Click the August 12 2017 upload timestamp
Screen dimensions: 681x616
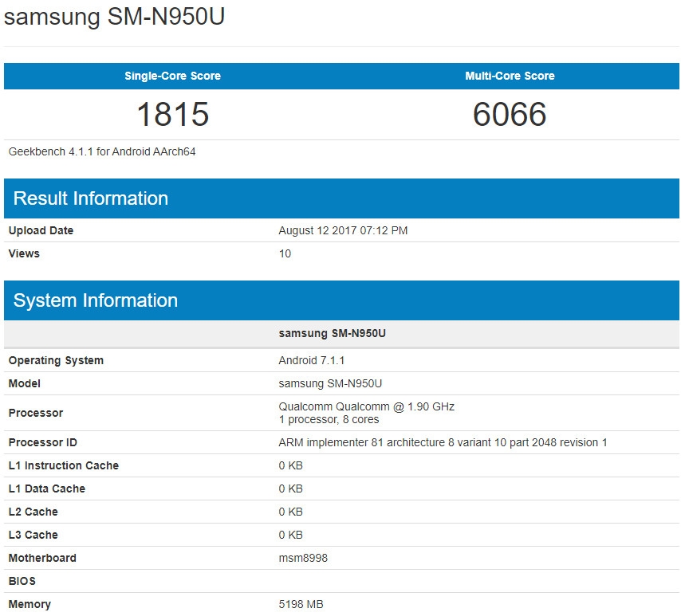341,230
